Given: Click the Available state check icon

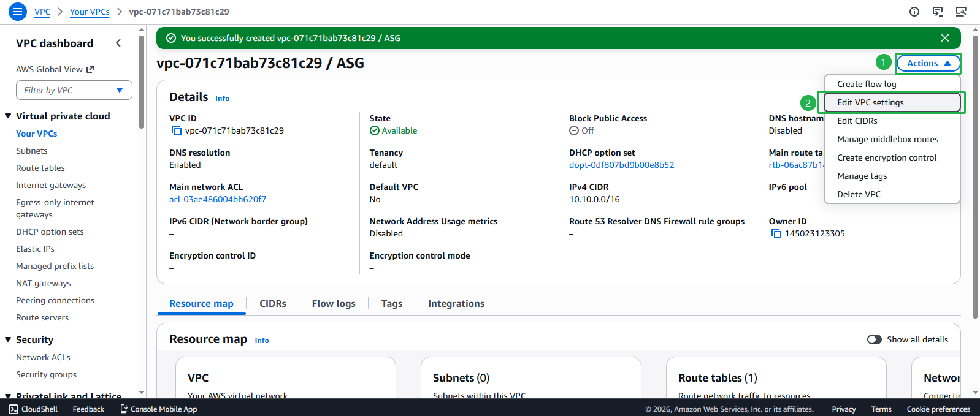Looking at the screenshot, I should [375, 130].
